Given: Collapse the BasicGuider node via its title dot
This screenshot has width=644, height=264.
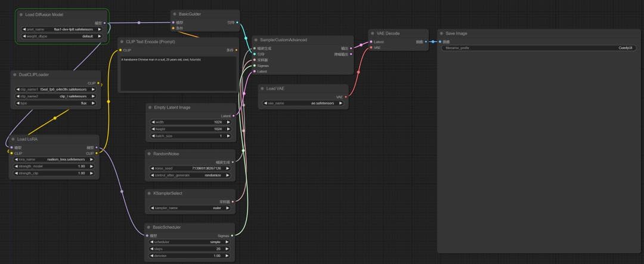Looking at the screenshot, I should pos(175,14).
